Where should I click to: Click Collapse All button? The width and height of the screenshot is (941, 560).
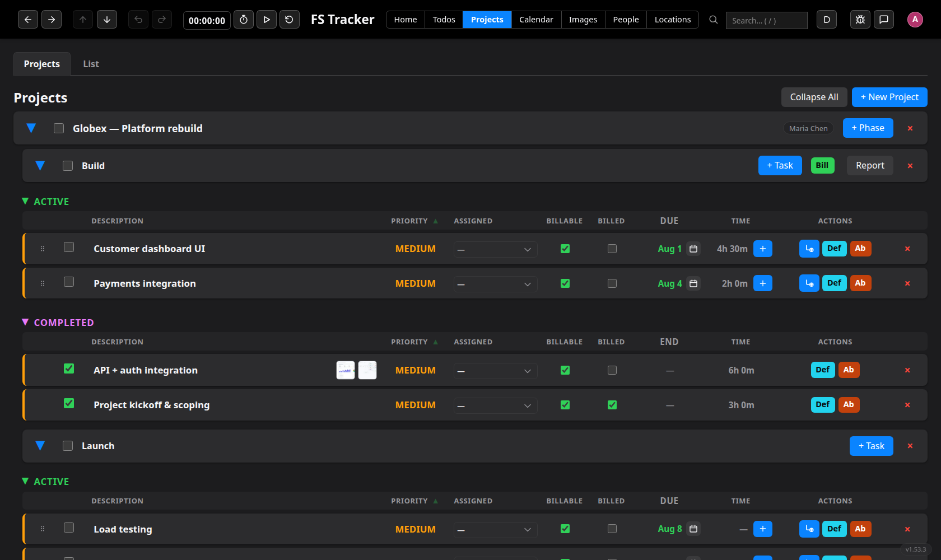tap(814, 97)
